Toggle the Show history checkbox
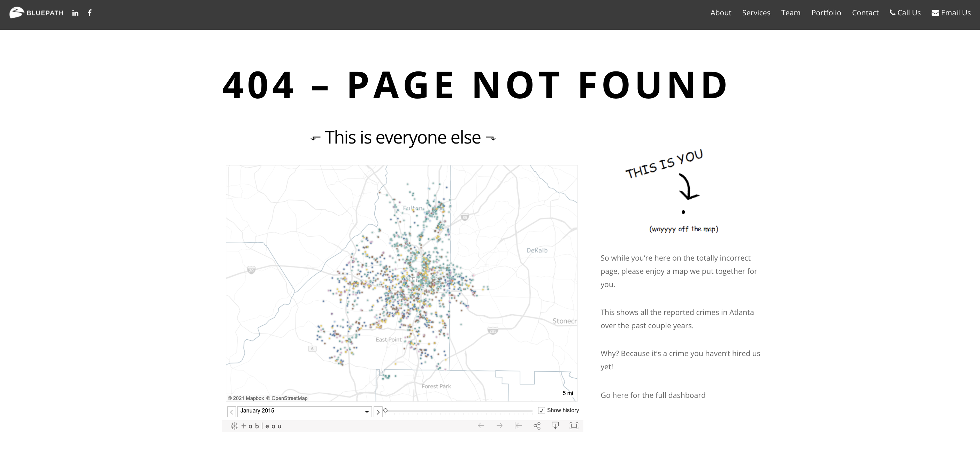This screenshot has width=980, height=455. pyautogui.click(x=541, y=410)
